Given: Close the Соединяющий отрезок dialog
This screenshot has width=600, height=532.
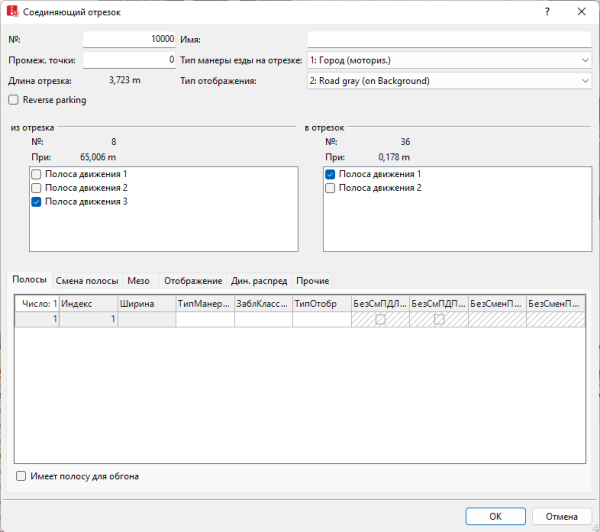Looking at the screenshot, I should pos(582,11).
